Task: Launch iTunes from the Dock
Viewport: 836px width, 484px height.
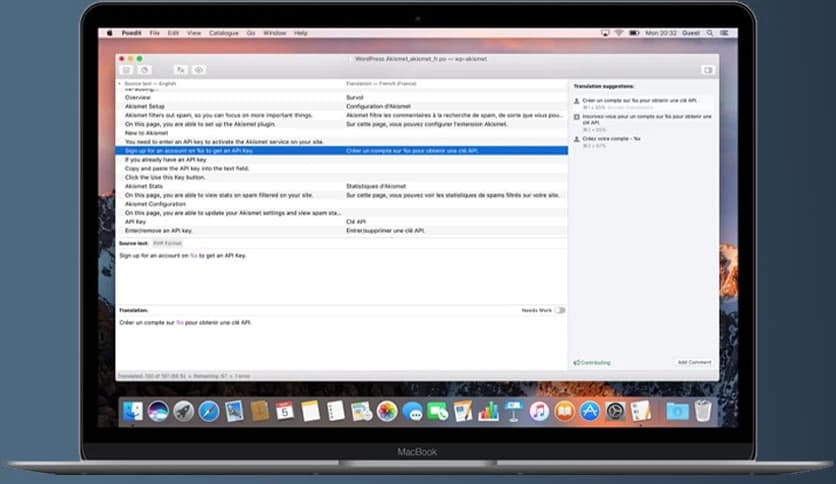Action: tap(539, 411)
